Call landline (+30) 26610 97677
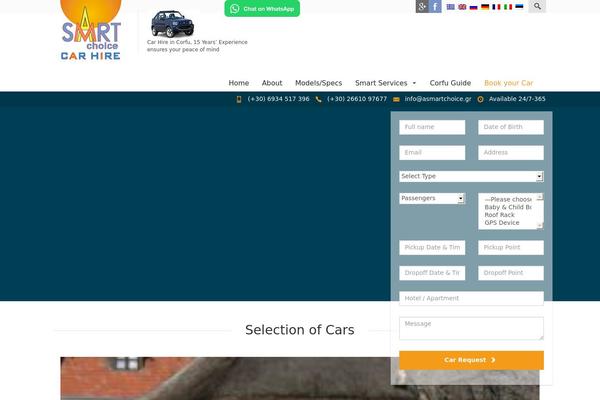Image resolution: width=600 pixels, height=400 pixels. click(357, 99)
